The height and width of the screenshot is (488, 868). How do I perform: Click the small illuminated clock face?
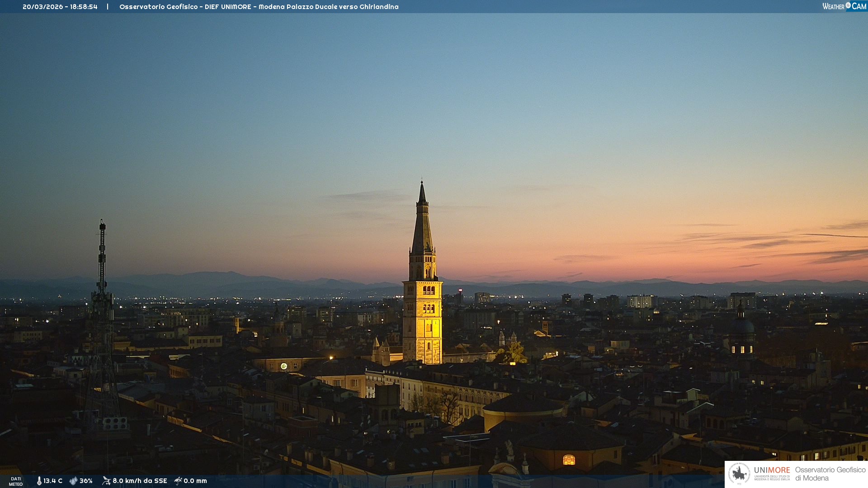click(x=284, y=366)
